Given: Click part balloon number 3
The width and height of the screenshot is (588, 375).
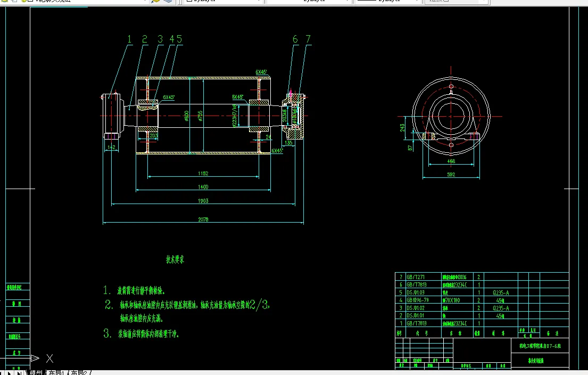Looking at the screenshot, I should coord(160,39).
